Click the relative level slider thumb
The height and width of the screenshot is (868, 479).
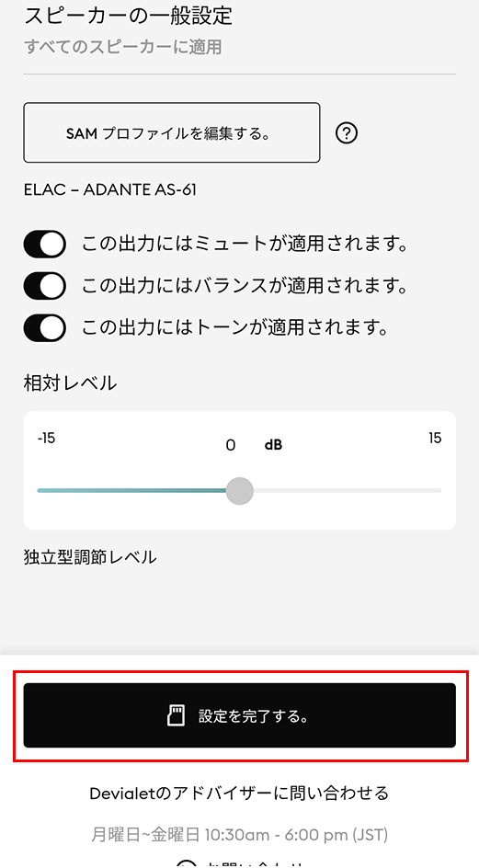[x=240, y=491]
